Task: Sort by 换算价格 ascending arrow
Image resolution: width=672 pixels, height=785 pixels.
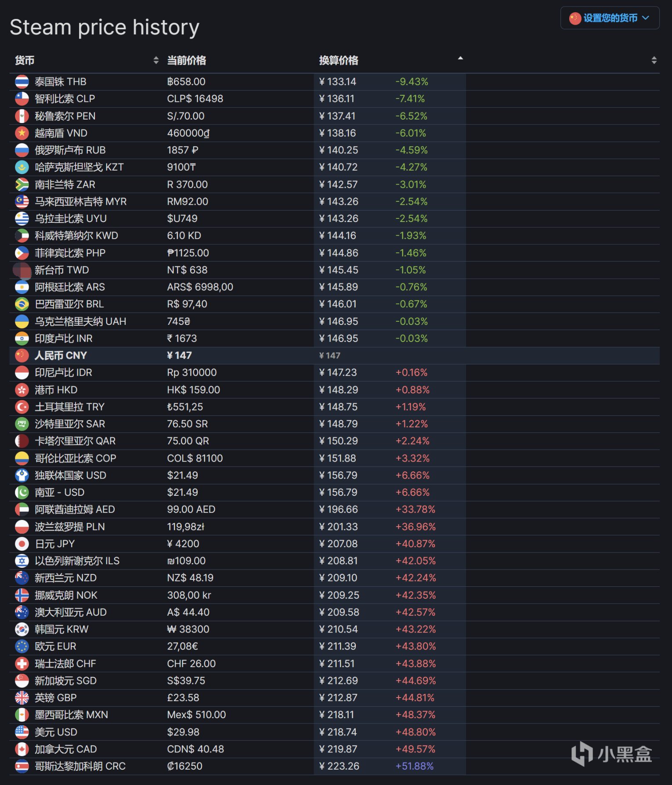Action: tap(460, 58)
